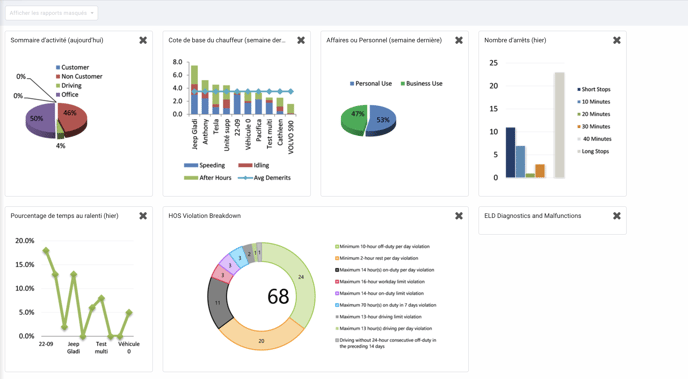Open the Afficher les rapports masqués dropdown
This screenshot has height=379, width=688.
click(x=51, y=13)
